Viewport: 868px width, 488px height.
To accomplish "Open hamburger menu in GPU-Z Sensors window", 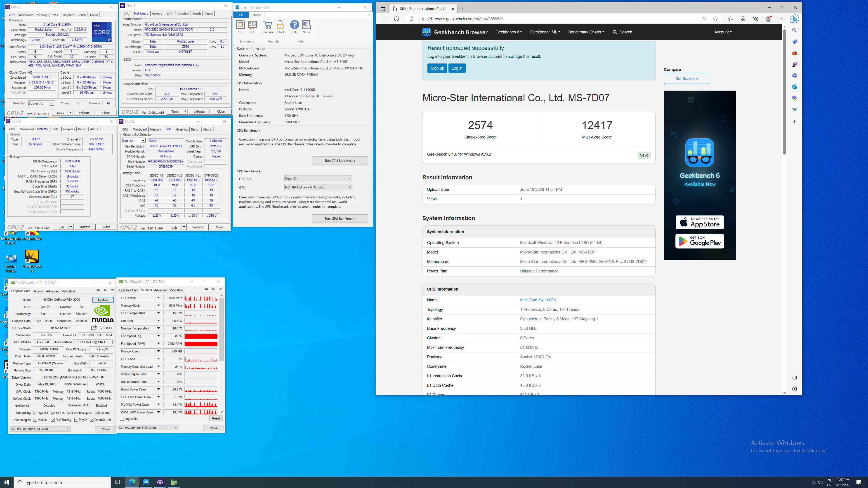I will [x=221, y=289].
